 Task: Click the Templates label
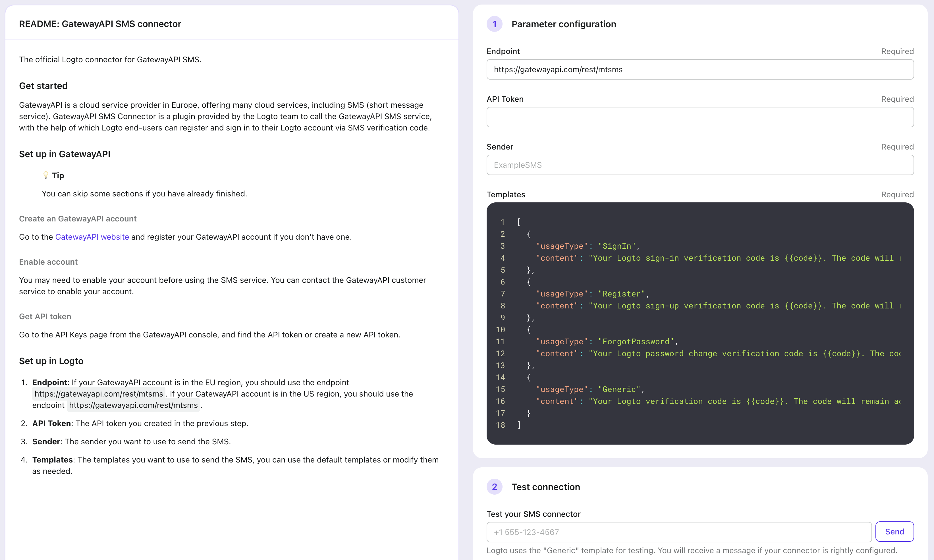point(505,195)
